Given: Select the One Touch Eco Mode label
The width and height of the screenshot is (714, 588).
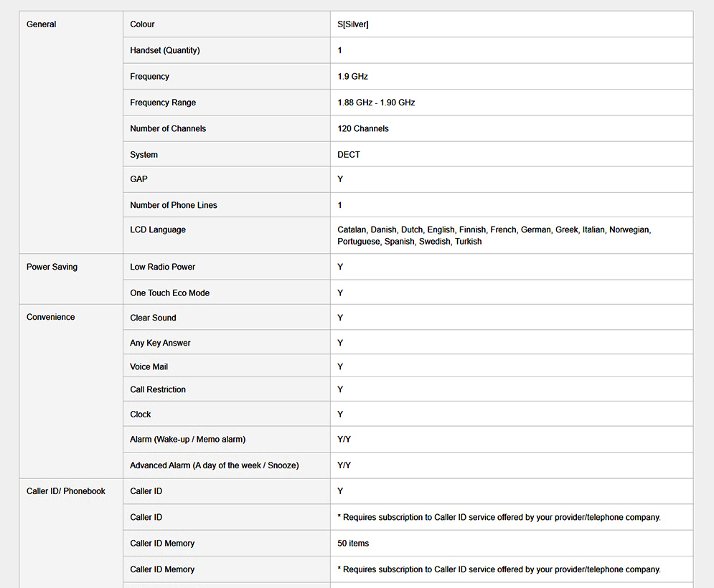Looking at the screenshot, I should tap(170, 293).
